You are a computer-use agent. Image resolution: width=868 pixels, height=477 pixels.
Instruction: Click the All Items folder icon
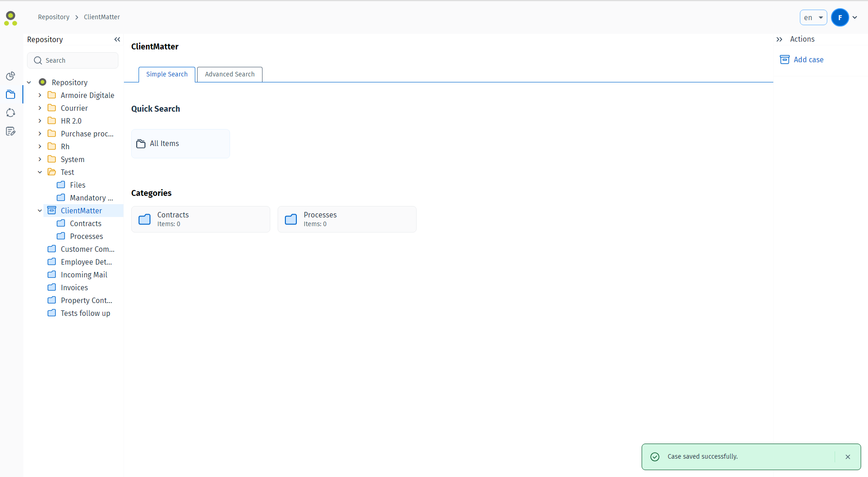click(x=141, y=144)
